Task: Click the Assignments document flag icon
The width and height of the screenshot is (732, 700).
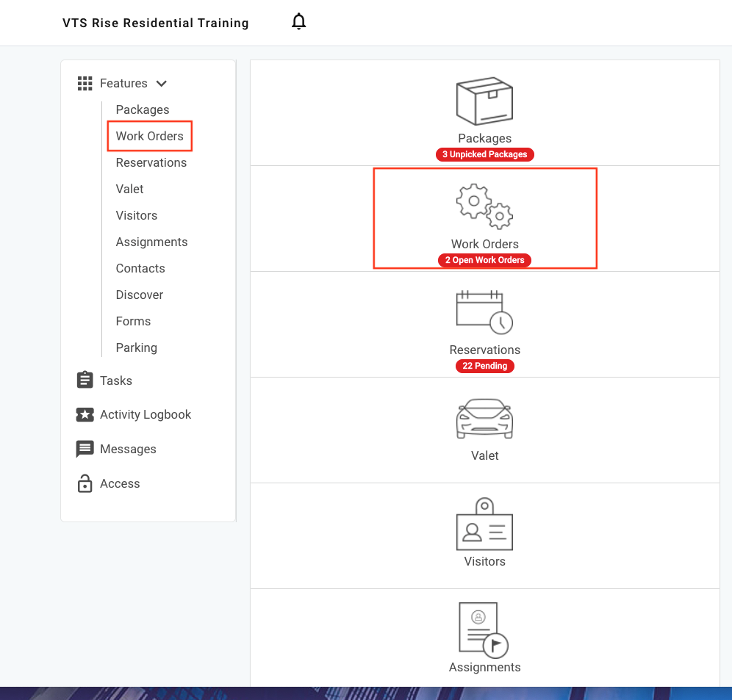Action: coord(483,629)
